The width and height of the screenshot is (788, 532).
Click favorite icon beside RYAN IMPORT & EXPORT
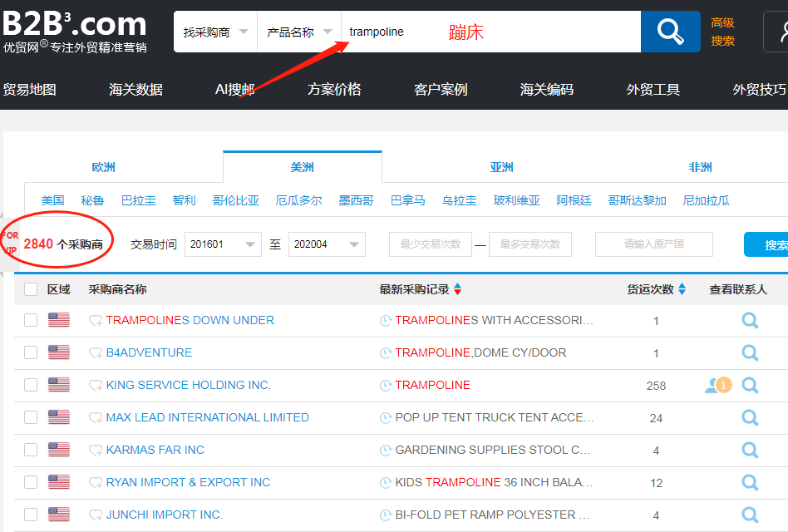(96, 483)
